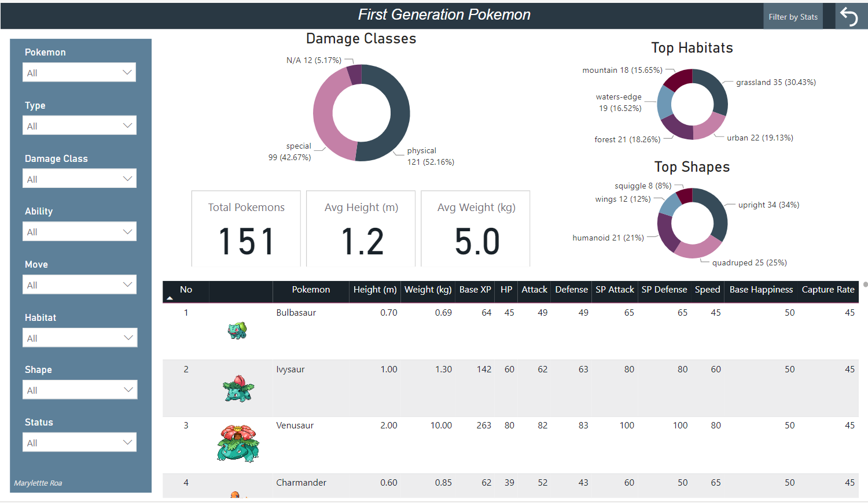Select the Venusaur sprite image
The height and width of the screenshot is (503, 868).
(x=238, y=443)
